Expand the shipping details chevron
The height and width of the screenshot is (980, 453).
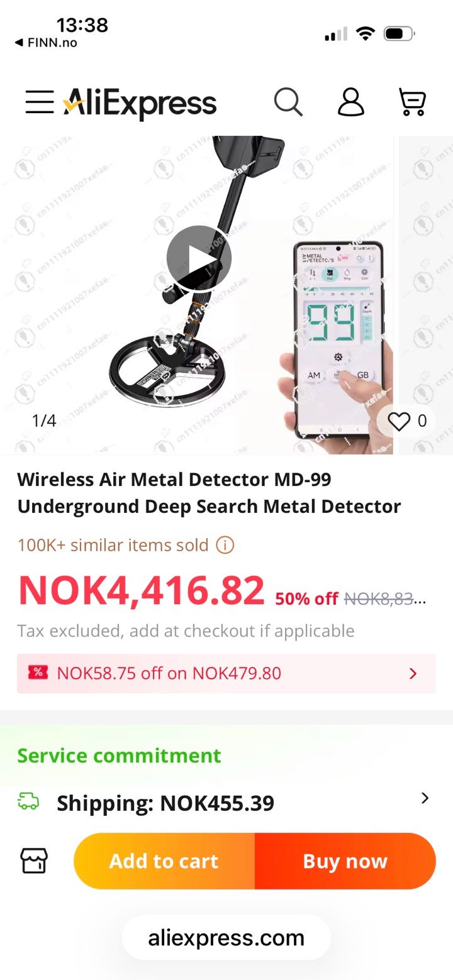(425, 798)
